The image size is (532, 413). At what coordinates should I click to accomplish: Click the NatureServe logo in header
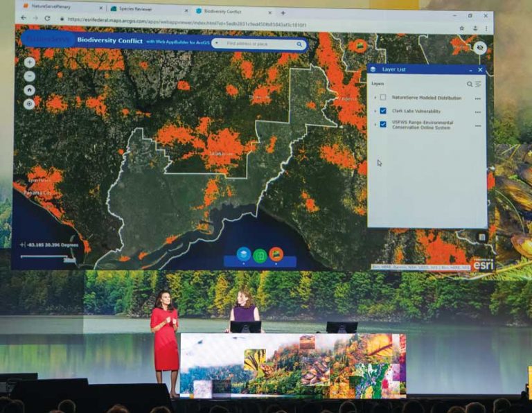click(48, 39)
